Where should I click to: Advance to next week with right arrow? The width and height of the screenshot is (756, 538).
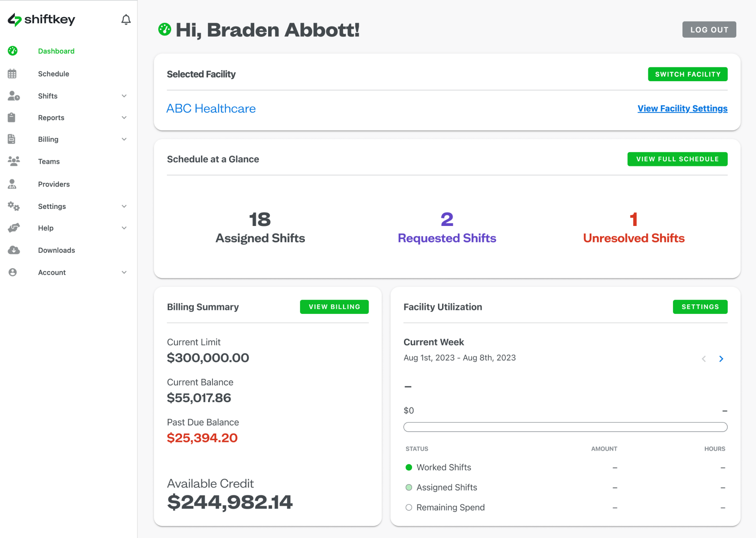(x=721, y=359)
